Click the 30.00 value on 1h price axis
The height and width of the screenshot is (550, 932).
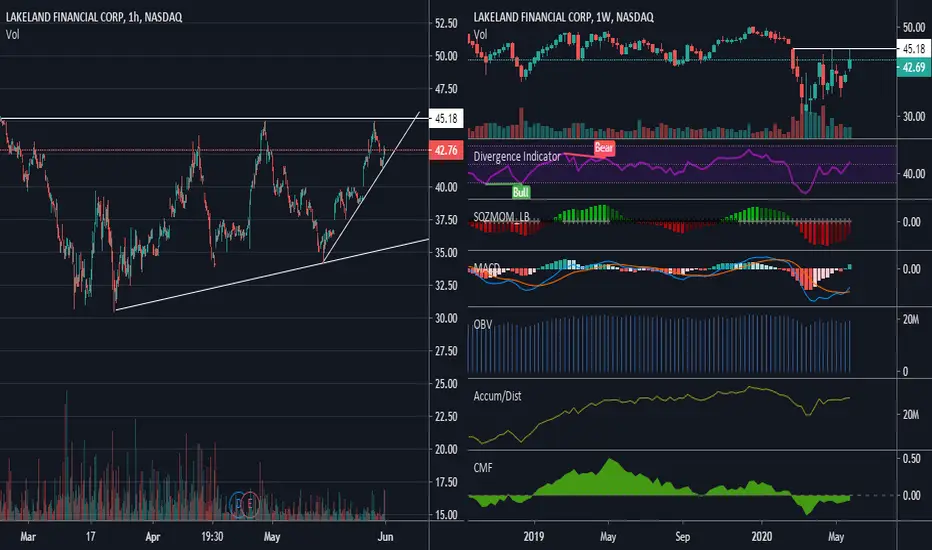pyautogui.click(x=446, y=318)
